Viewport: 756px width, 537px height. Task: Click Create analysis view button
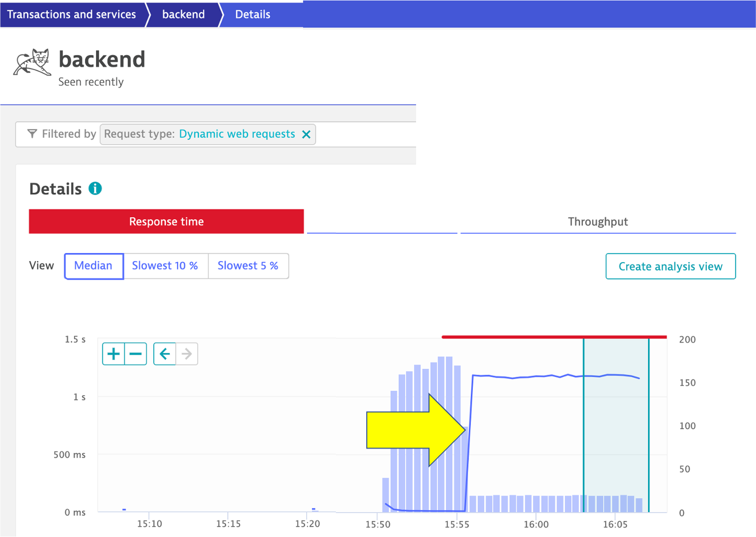click(x=670, y=266)
